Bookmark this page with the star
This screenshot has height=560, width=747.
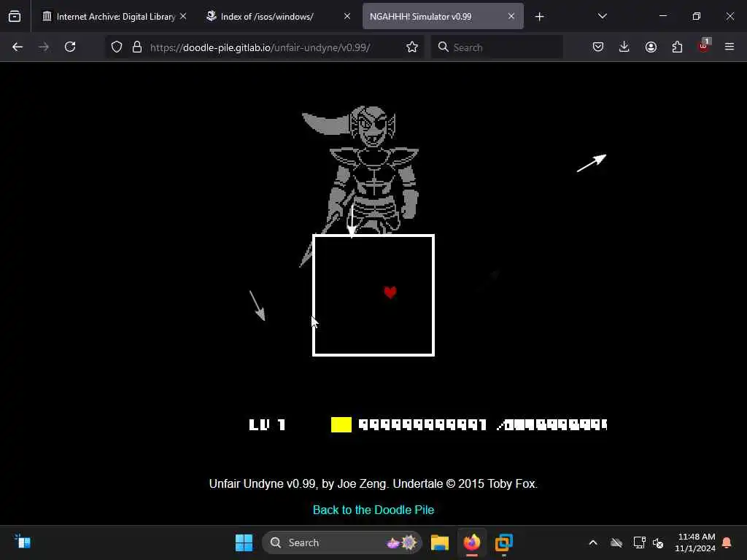coord(412,47)
